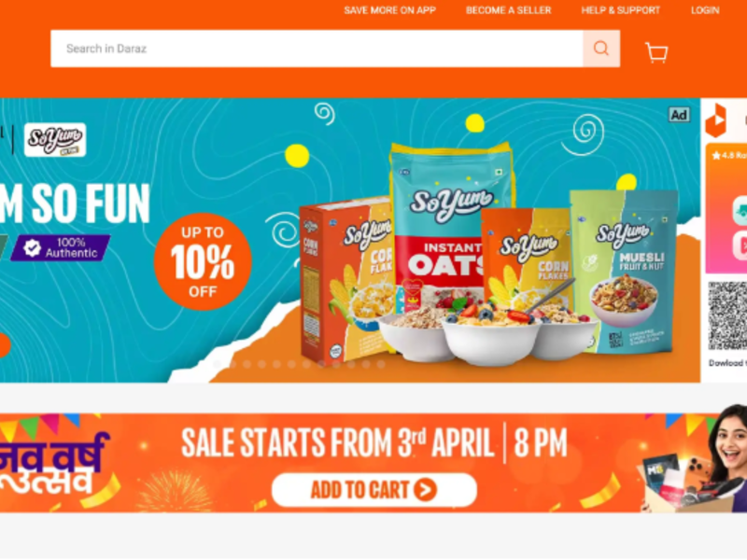
Task: Click the app download QR code
Action: point(727,315)
